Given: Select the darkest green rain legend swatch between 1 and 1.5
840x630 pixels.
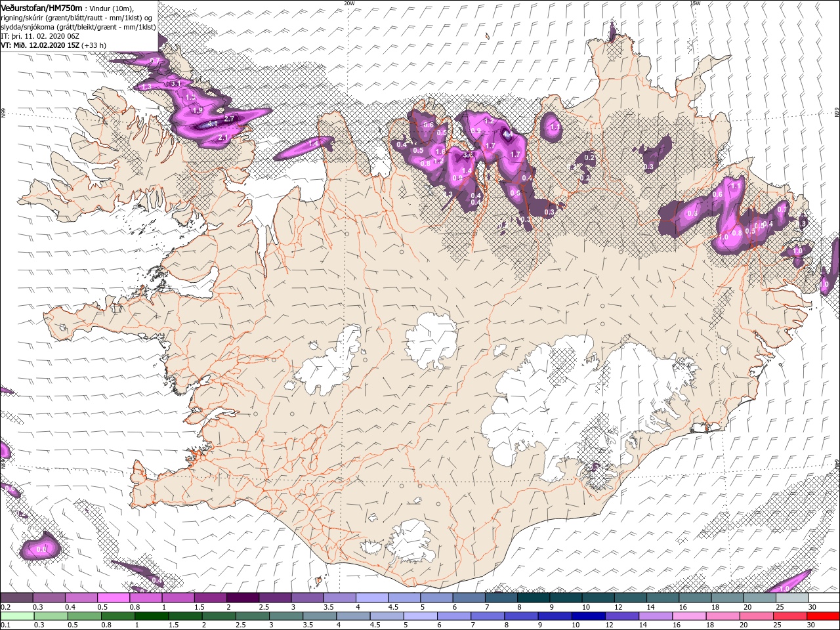Looking at the screenshot, I should [151, 616].
